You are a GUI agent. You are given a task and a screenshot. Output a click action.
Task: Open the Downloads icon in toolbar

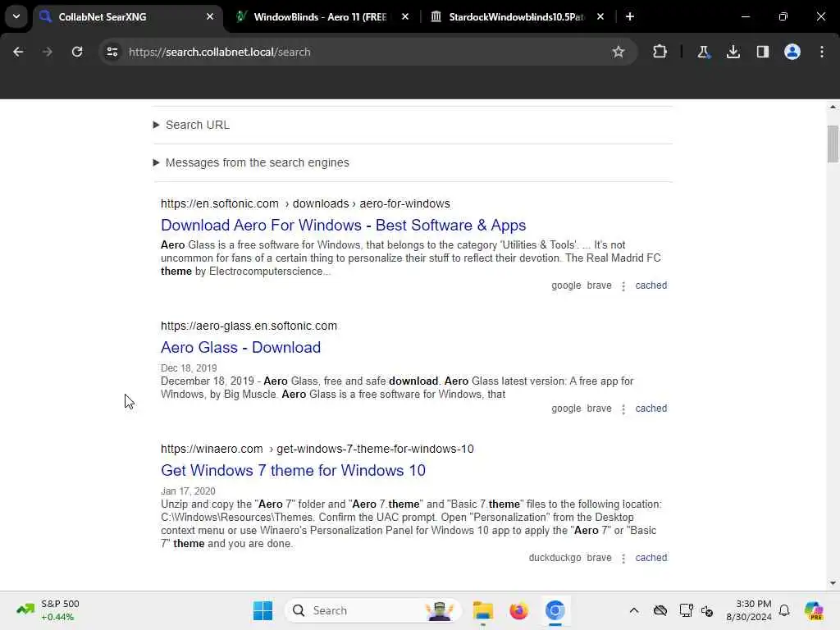[733, 52]
